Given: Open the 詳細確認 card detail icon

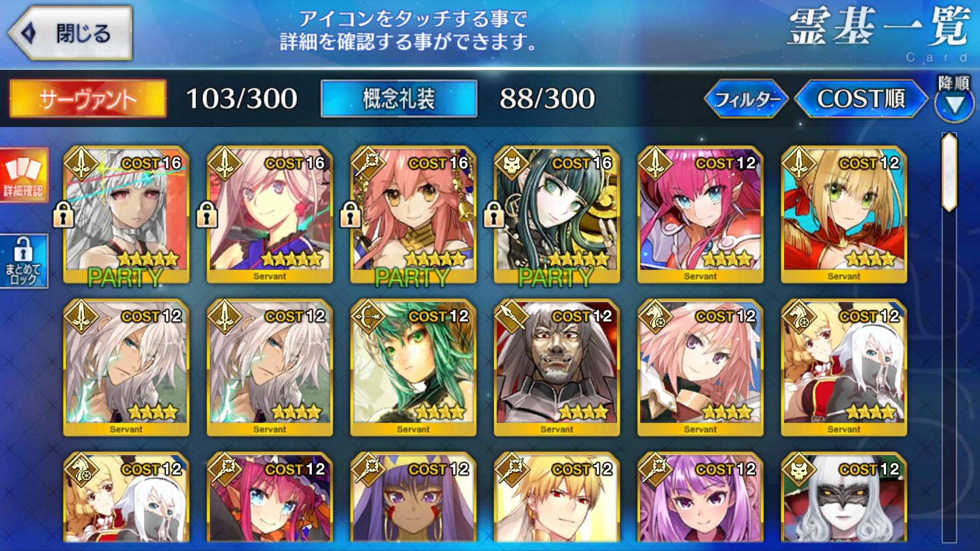Looking at the screenshot, I should (24, 175).
